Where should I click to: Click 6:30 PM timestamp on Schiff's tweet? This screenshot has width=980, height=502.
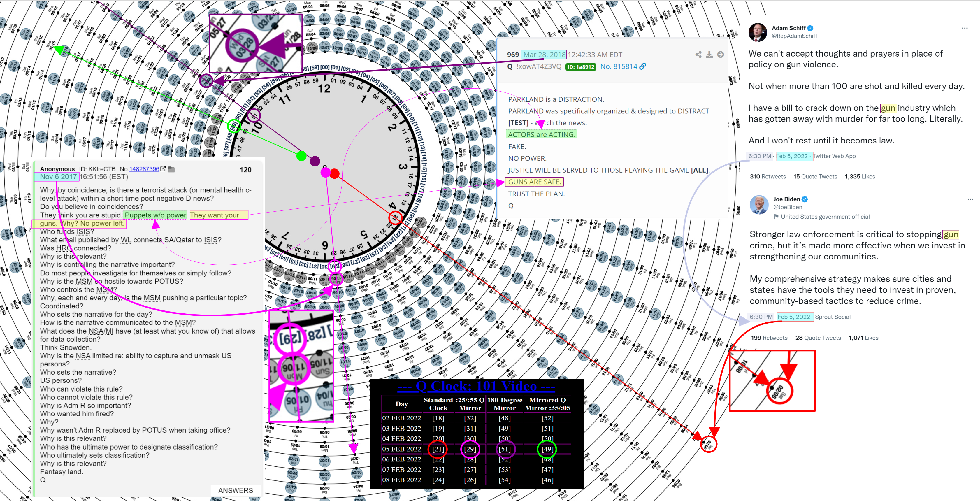(759, 156)
